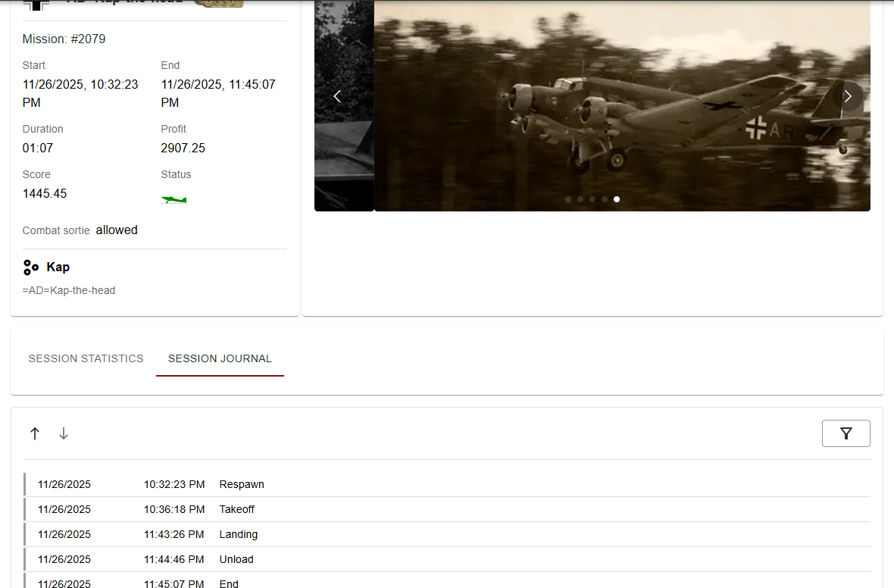The height and width of the screenshot is (588, 894).
Task: Select the Takeoff journal entry
Action: [237, 509]
